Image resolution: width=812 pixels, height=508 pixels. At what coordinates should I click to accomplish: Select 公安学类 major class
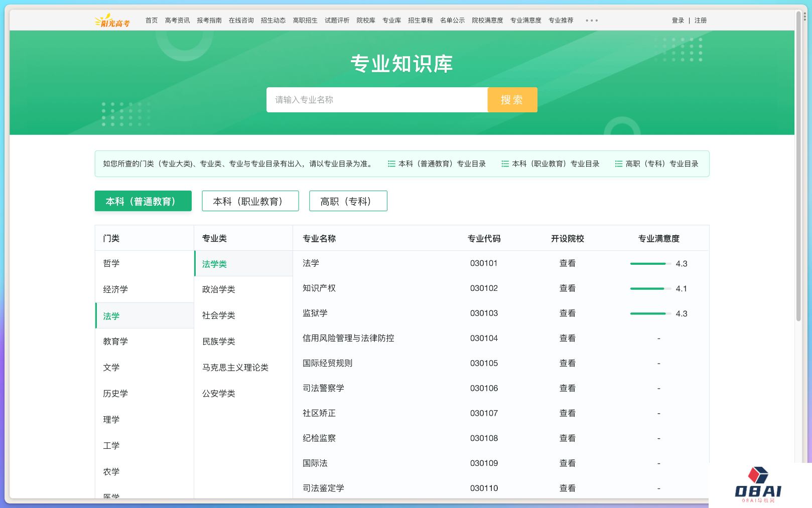click(x=243, y=394)
